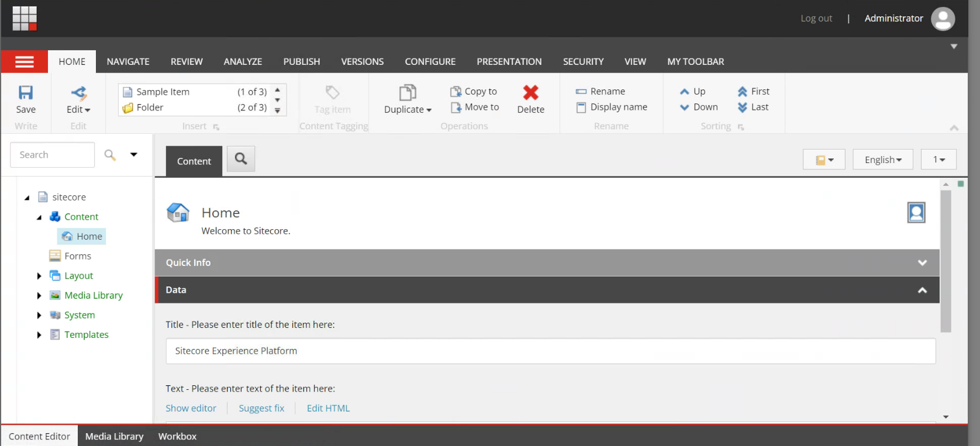The height and width of the screenshot is (446, 980).
Task: Expand the Quick Info section
Action: point(547,262)
